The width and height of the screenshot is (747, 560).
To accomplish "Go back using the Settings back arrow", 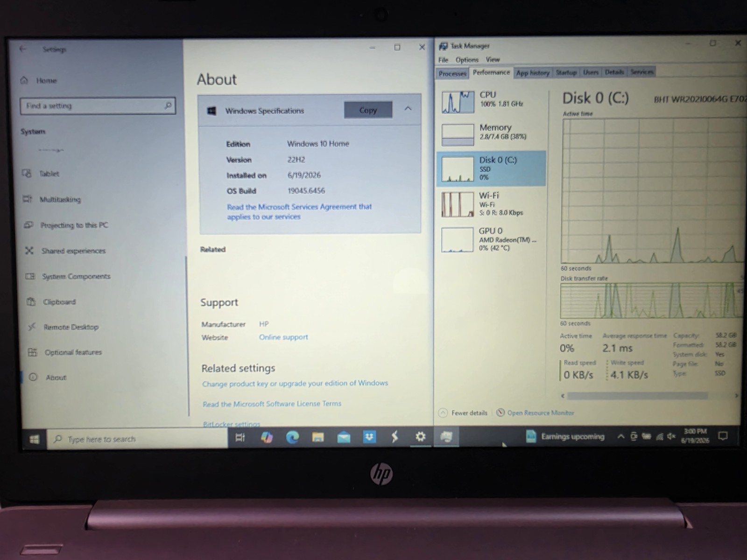I will 22,49.
